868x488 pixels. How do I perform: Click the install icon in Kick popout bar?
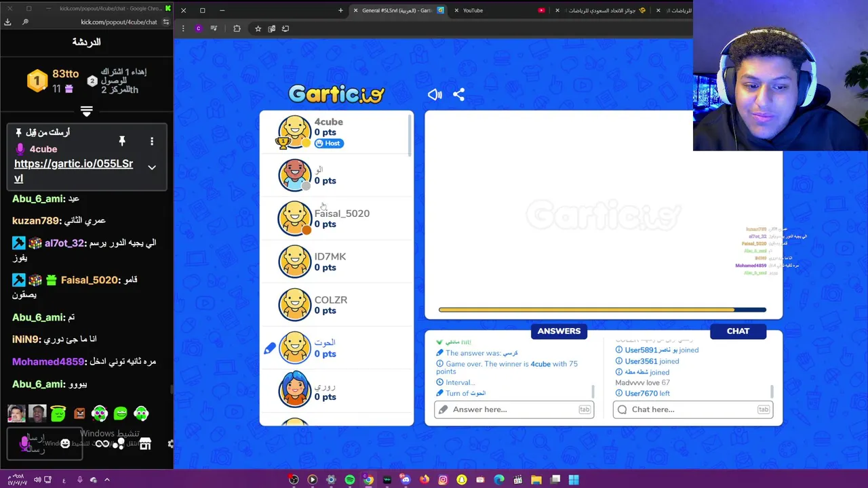[x=7, y=22]
